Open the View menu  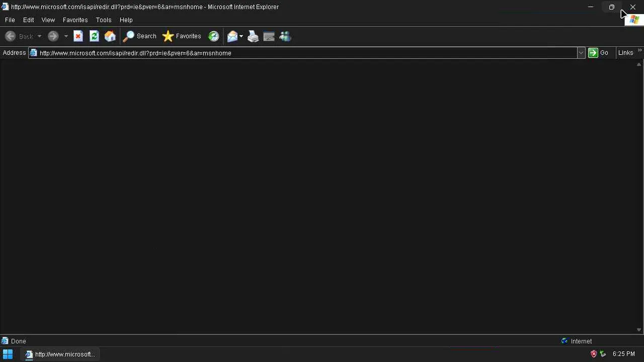[48, 20]
